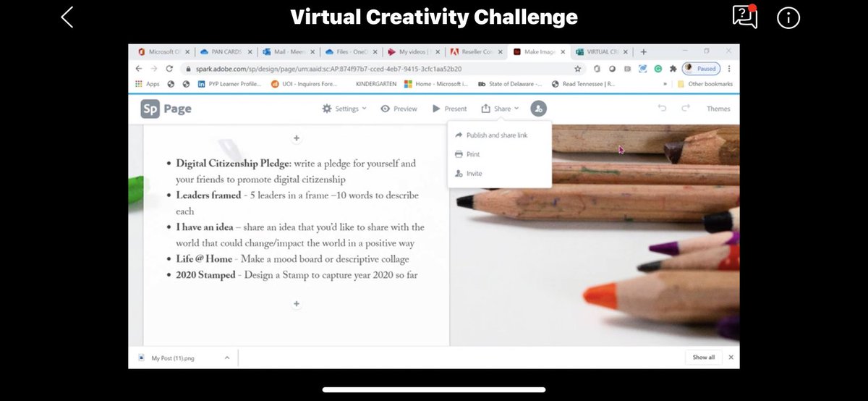Switch to the Reseller Console tab
Viewport: 868px width, 401px height.
(x=475, y=52)
